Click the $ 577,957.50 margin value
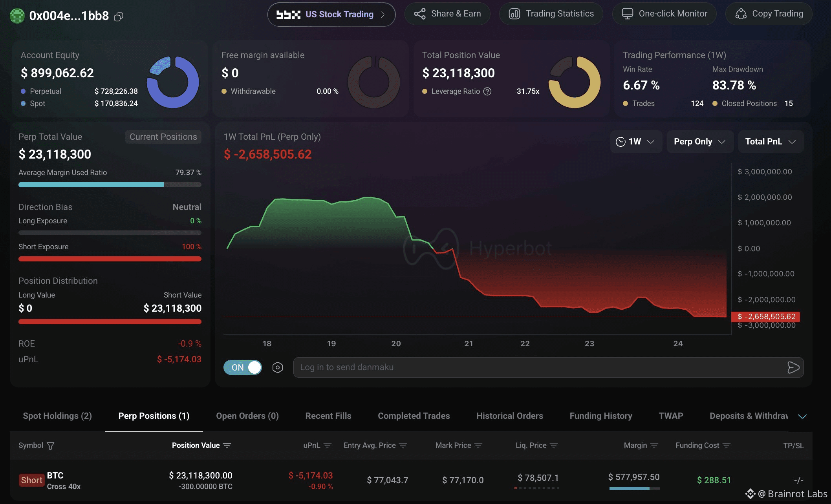Image resolution: width=831 pixels, height=504 pixels. pos(634,477)
